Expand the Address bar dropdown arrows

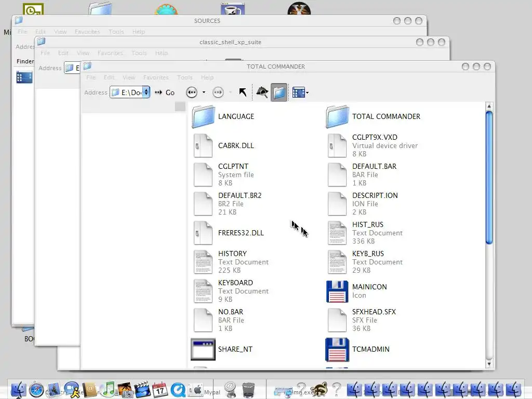[146, 92]
